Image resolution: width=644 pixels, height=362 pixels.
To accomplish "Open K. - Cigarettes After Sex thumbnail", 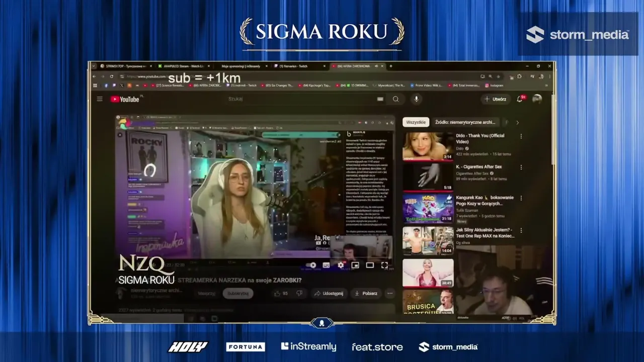I will click(428, 177).
